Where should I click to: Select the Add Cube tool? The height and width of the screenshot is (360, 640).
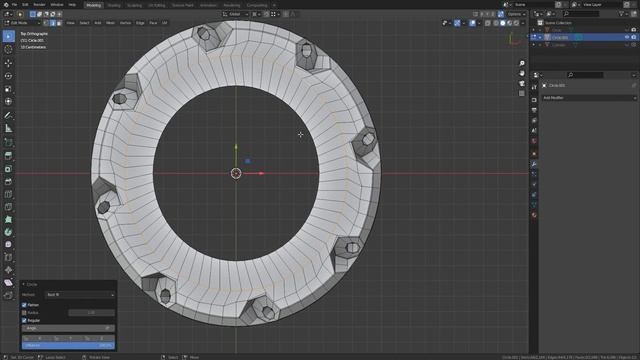pyautogui.click(x=8, y=142)
